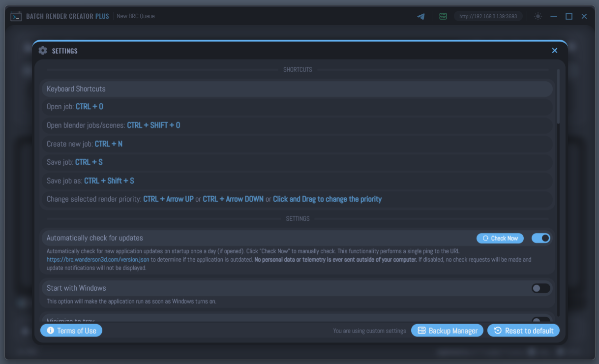The image size is (599, 364).
Task: Close the Batch Render Creator window
Action: tap(584, 16)
